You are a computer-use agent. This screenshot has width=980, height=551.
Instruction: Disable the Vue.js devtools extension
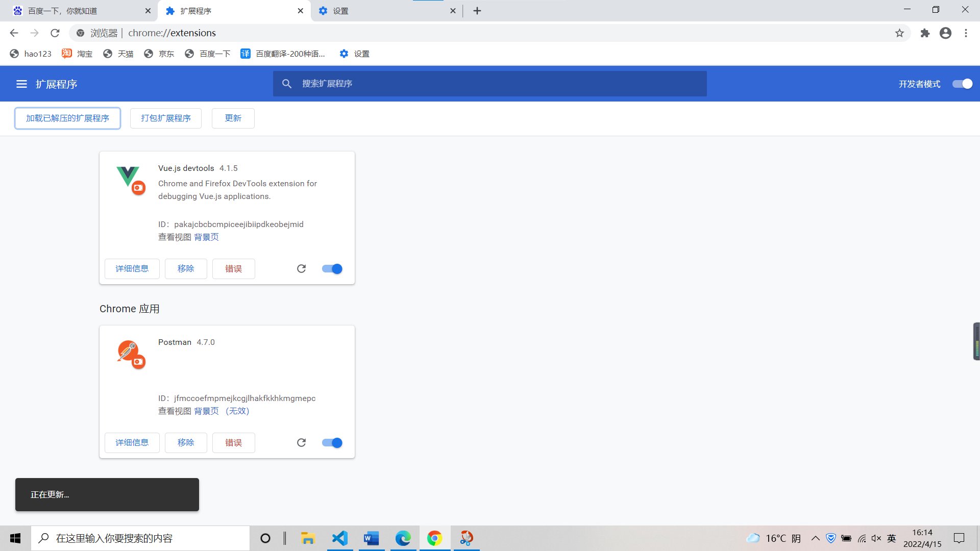click(x=332, y=269)
